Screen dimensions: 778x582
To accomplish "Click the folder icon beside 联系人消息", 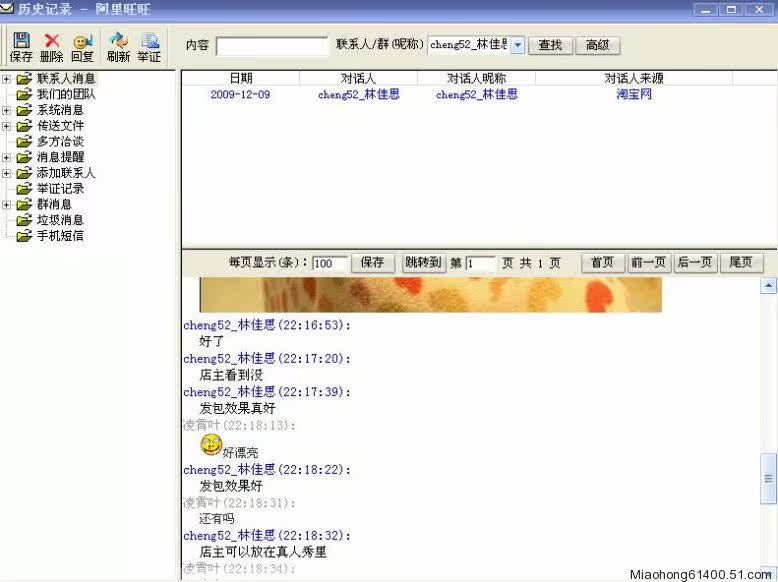I will (x=24, y=79).
